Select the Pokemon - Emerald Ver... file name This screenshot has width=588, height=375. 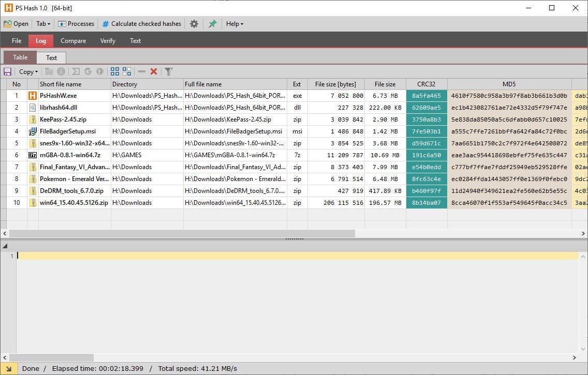click(x=74, y=179)
